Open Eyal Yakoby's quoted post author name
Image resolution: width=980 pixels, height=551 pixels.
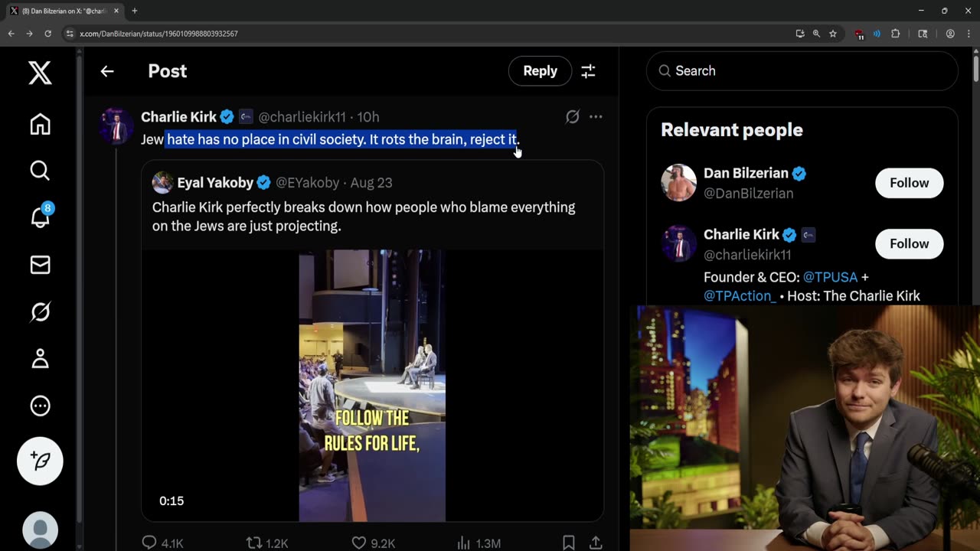click(x=214, y=183)
